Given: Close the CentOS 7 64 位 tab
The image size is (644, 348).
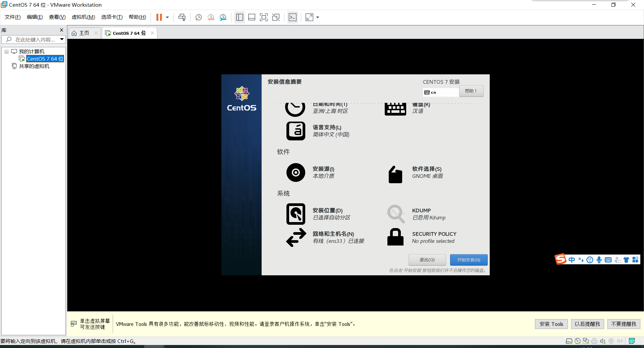Looking at the screenshot, I should (153, 33).
